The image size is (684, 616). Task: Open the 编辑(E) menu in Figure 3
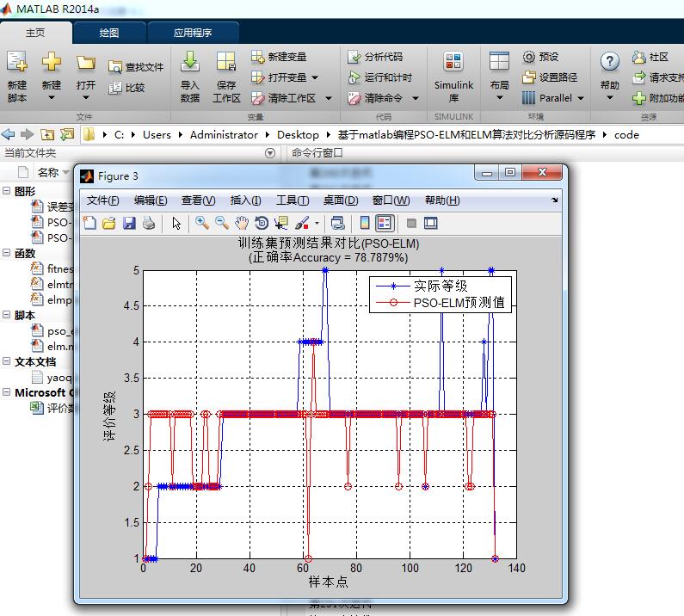tap(151, 200)
